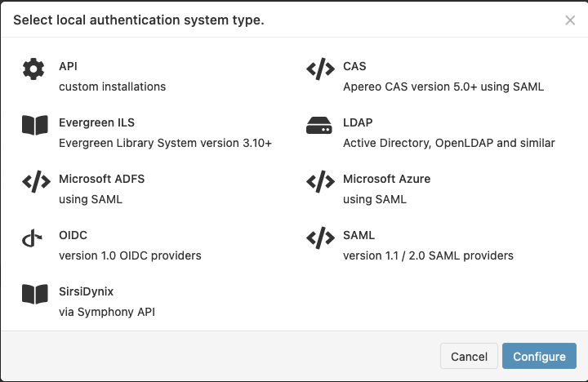Select the CAS option label
This screenshot has height=382, width=588.
point(354,66)
